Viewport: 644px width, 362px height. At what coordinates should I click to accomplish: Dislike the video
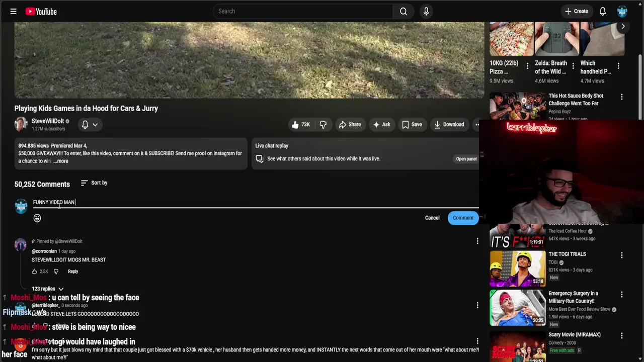324,124
